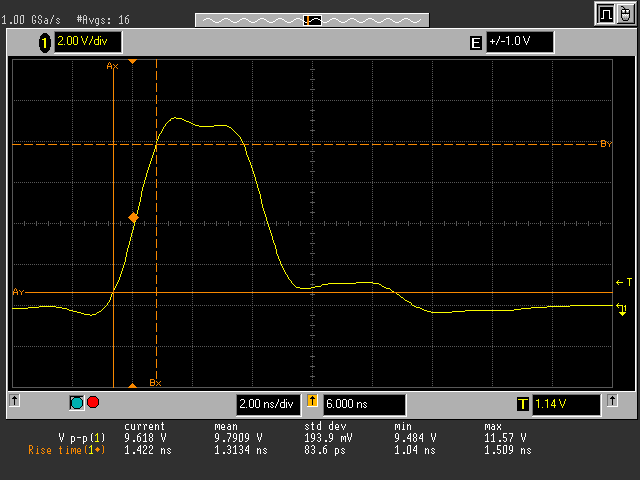The width and height of the screenshot is (640, 480).
Task: Click the mouse icon at top right
Action: click(x=628, y=14)
